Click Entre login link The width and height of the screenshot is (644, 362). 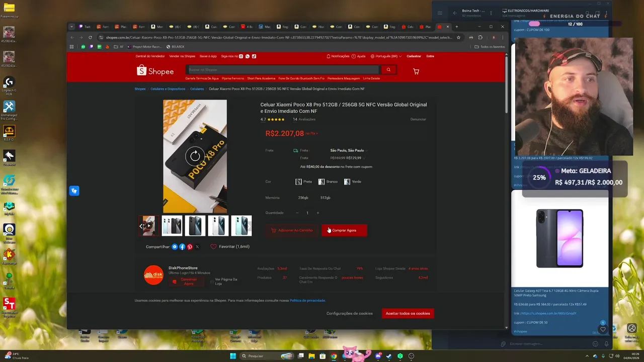(430, 56)
